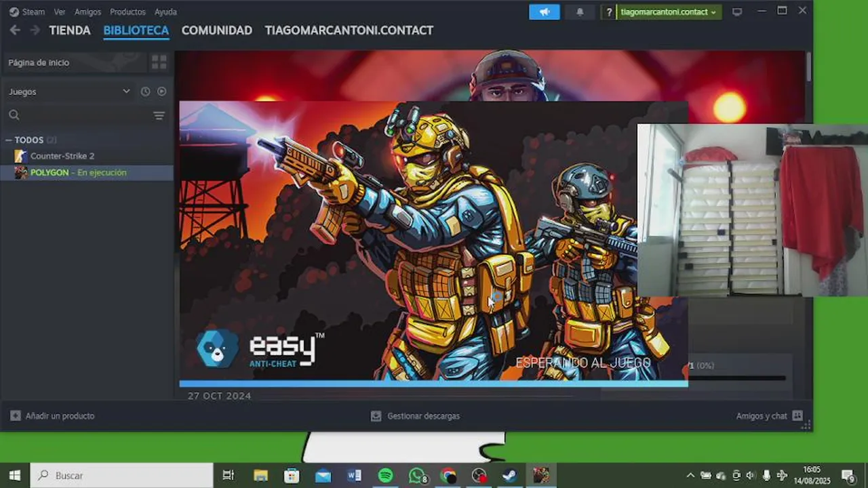
Task: Open the volume control in system tray
Action: pos(751,475)
